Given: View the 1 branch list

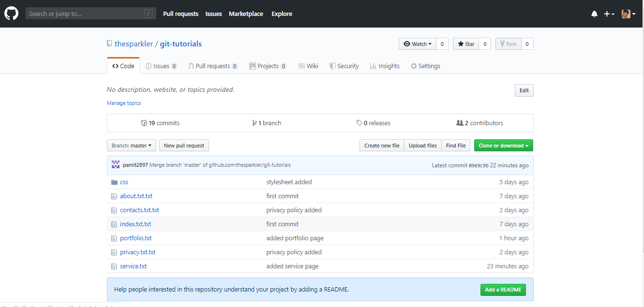Looking at the screenshot, I should tap(267, 123).
